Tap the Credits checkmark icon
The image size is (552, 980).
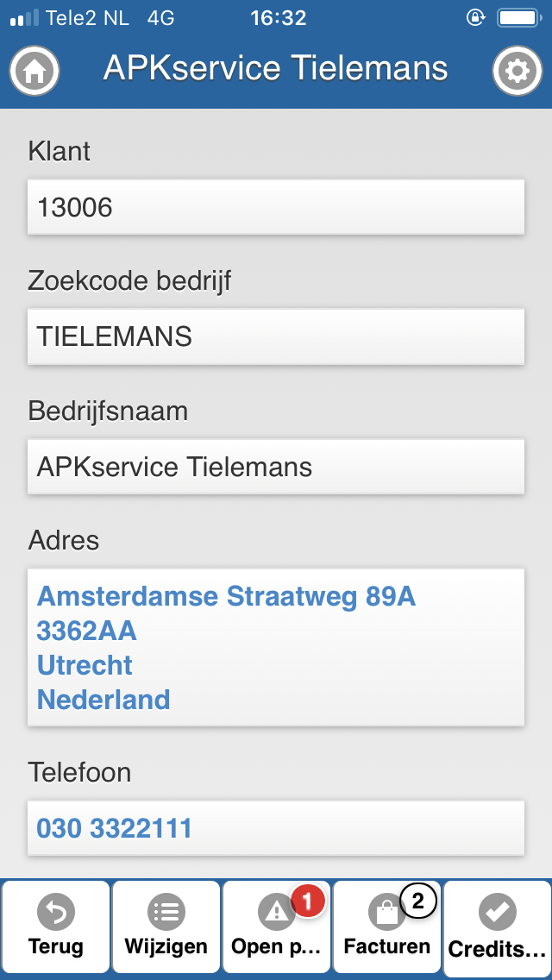point(498,913)
